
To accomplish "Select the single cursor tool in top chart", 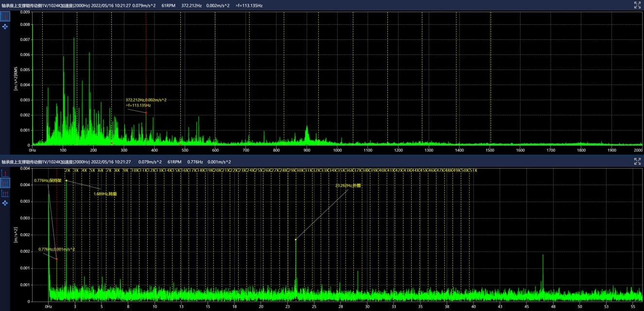I will (5, 17).
